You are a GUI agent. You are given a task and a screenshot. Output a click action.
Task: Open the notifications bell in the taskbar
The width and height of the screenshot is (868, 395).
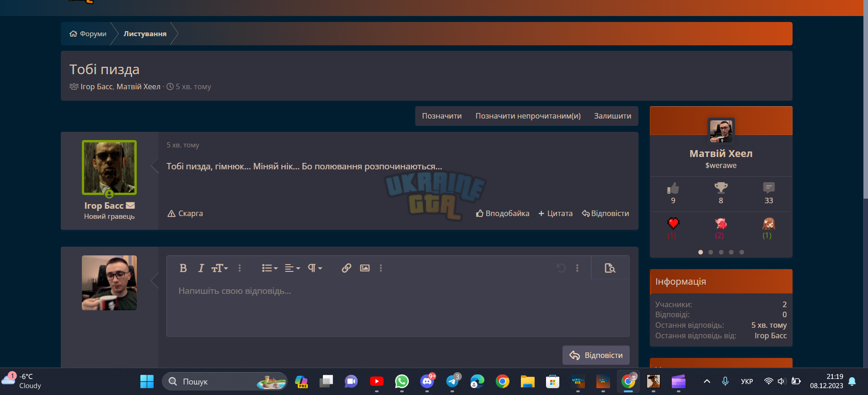(852, 381)
